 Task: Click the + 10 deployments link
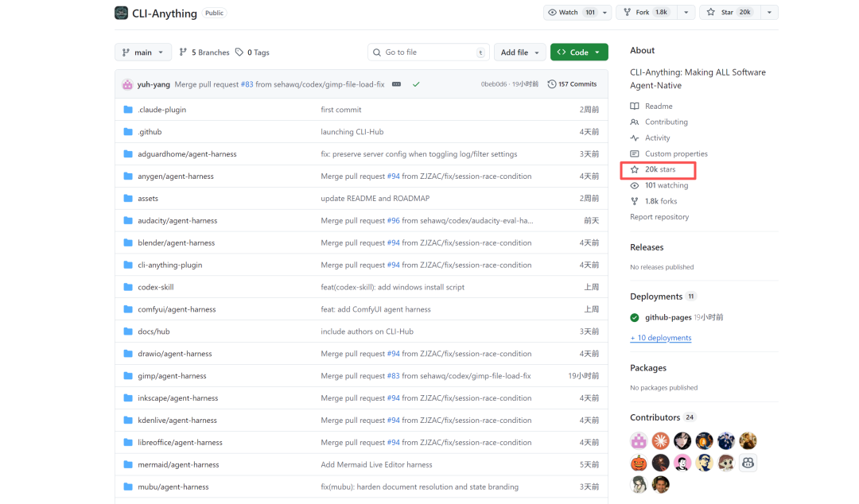pos(660,338)
